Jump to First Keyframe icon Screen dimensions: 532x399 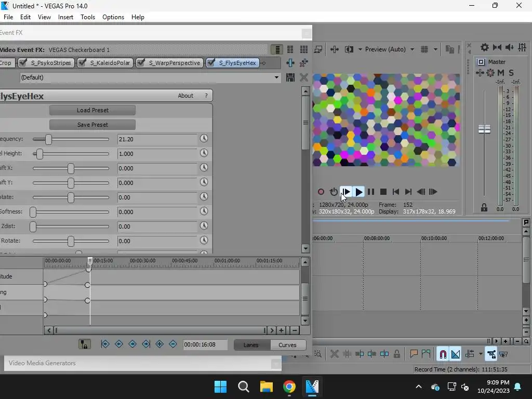click(x=105, y=344)
